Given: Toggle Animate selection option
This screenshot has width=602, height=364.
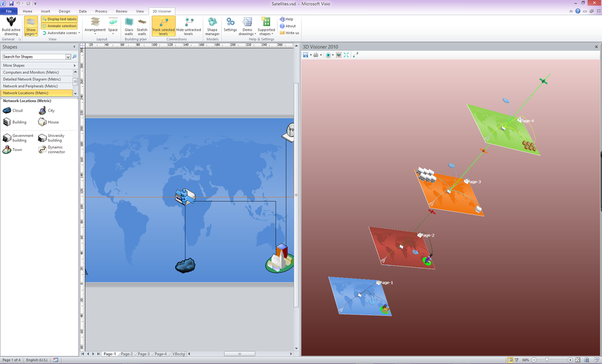Looking at the screenshot, I should tap(60, 26).
